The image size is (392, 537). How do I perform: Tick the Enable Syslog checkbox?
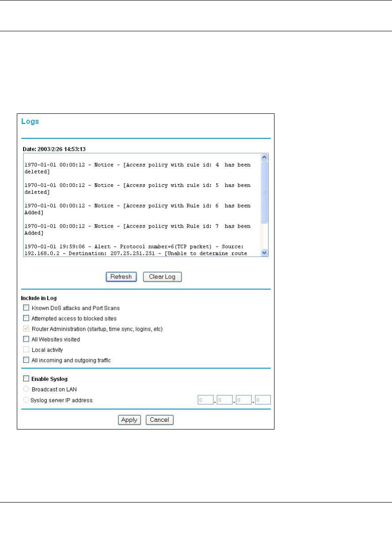click(x=26, y=379)
